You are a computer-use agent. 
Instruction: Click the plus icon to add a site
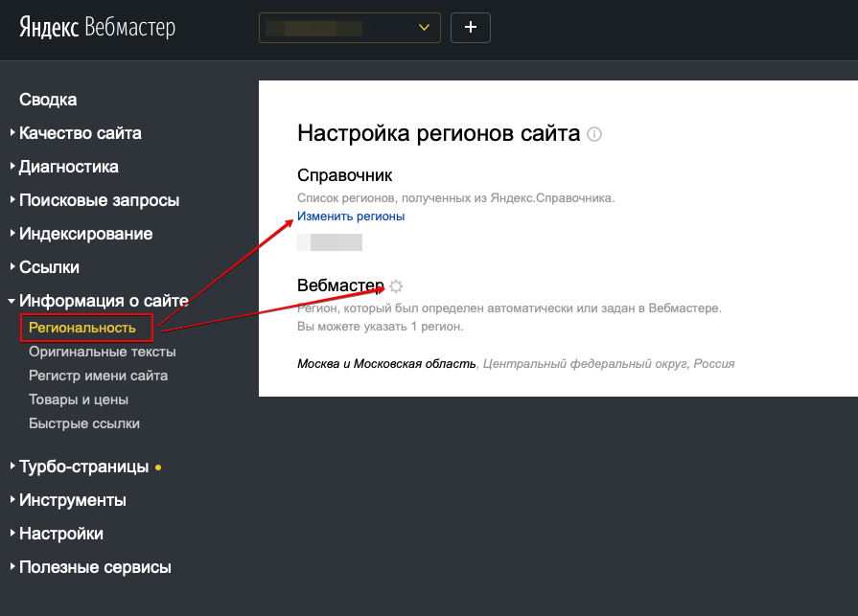[x=470, y=27]
